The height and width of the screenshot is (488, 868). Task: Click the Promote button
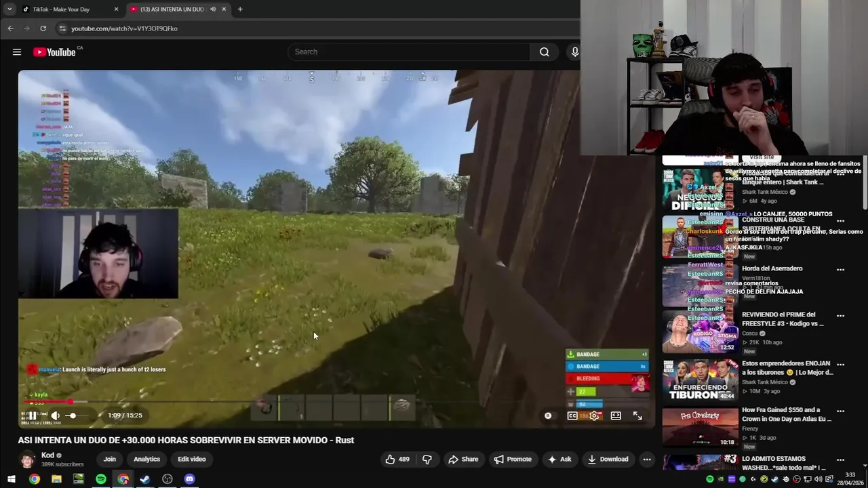coord(513,459)
